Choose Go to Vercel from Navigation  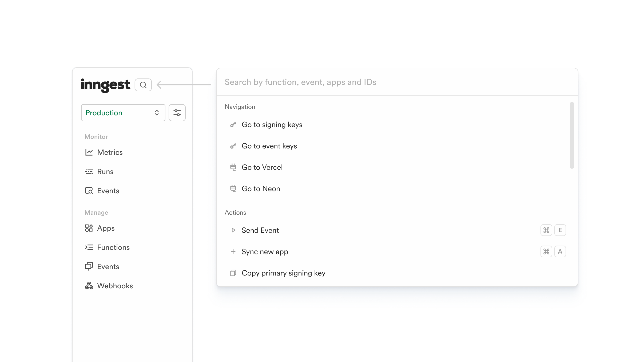262,167
